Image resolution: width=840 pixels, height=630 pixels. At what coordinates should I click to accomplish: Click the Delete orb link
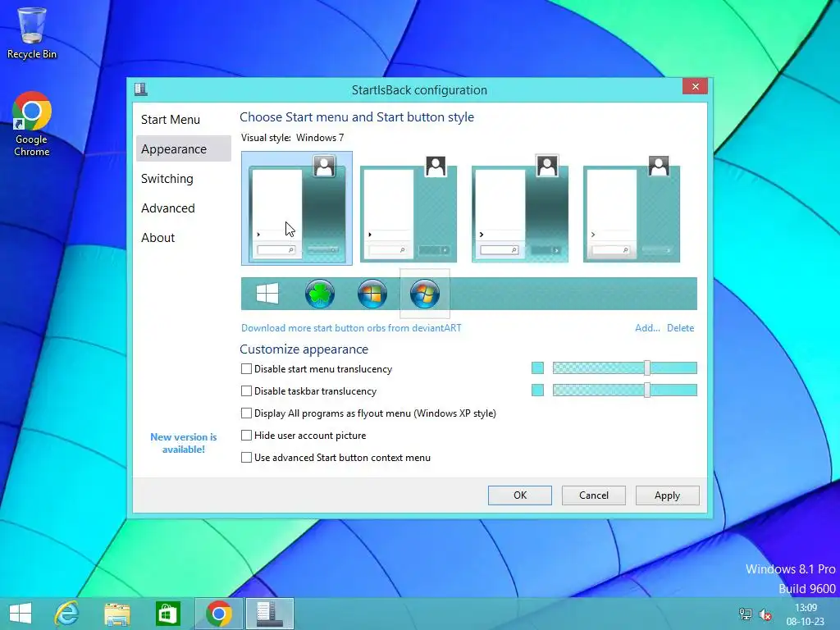[680, 328]
